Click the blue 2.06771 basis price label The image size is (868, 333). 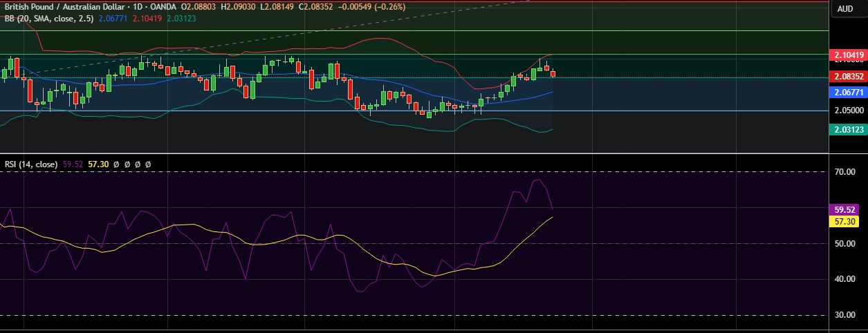[x=848, y=92]
